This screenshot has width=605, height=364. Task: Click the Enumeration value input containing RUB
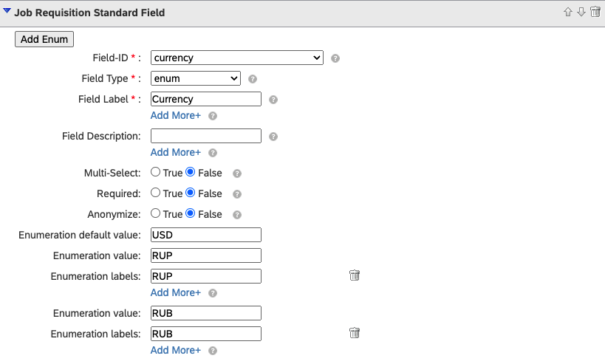click(206, 313)
